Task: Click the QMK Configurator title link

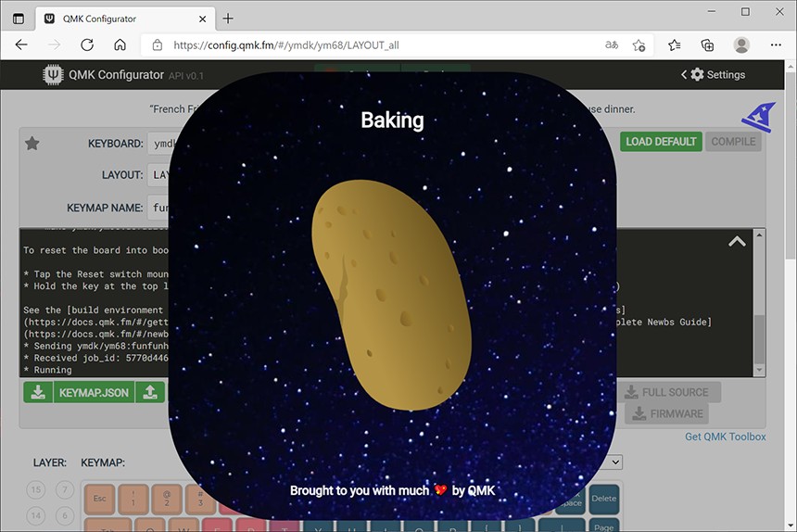Action: tap(116, 75)
